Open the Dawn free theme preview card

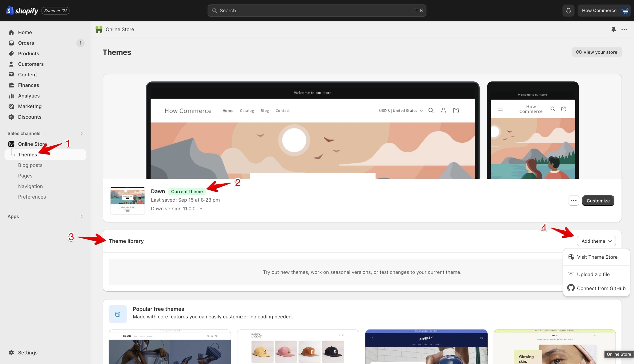pyautogui.click(x=170, y=347)
